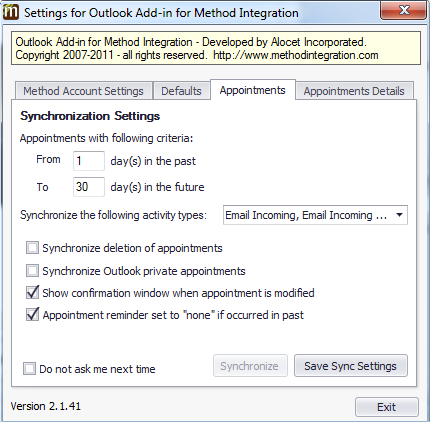
Task: Click Save Sync Settings button
Action: [x=351, y=366]
